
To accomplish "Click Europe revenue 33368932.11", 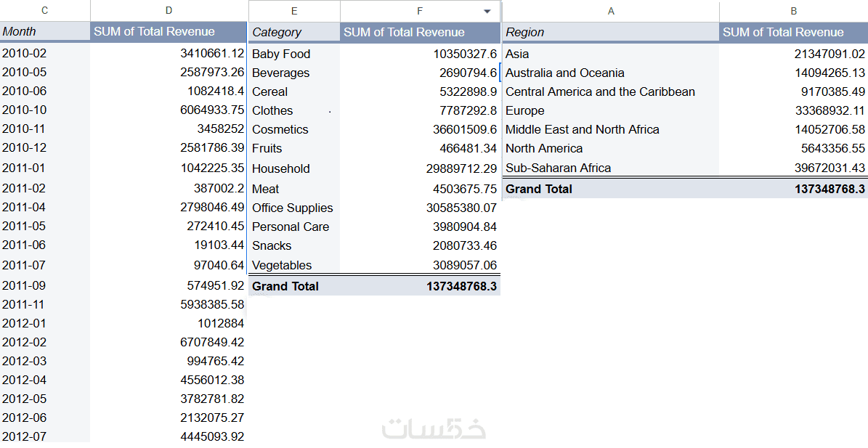I will [830, 110].
